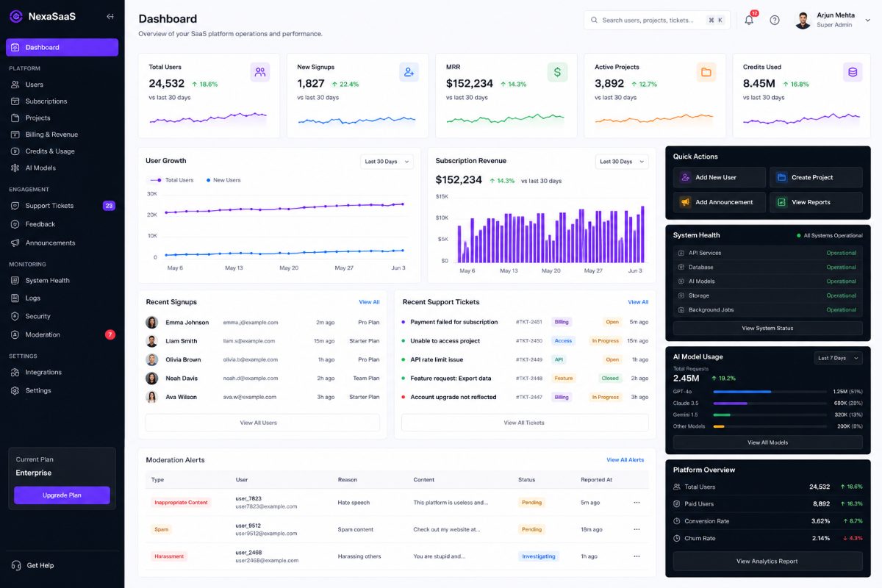882x588 pixels.
Task: Click the Support Tickets 23 badge
Action: pyautogui.click(x=109, y=206)
